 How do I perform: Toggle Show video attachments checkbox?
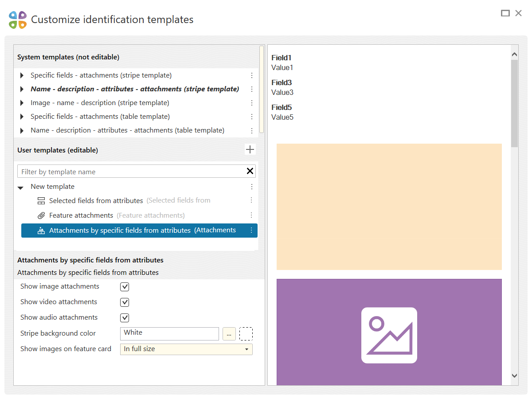coord(125,302)
